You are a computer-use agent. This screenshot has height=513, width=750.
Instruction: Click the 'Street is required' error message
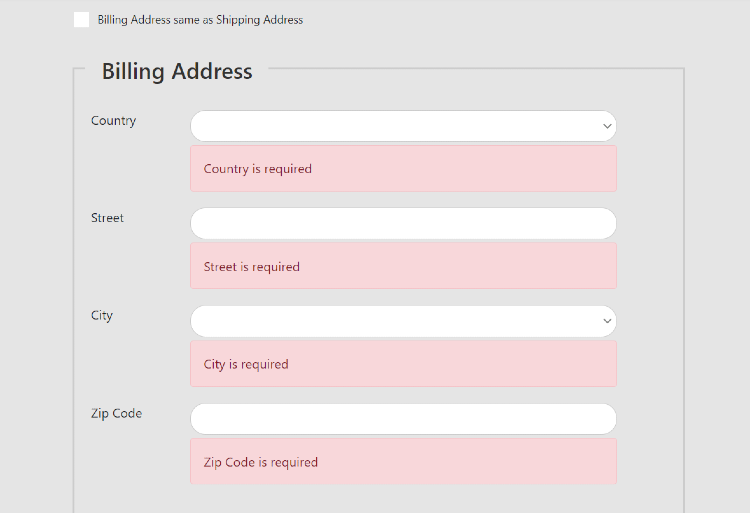(x=252, y=267)
